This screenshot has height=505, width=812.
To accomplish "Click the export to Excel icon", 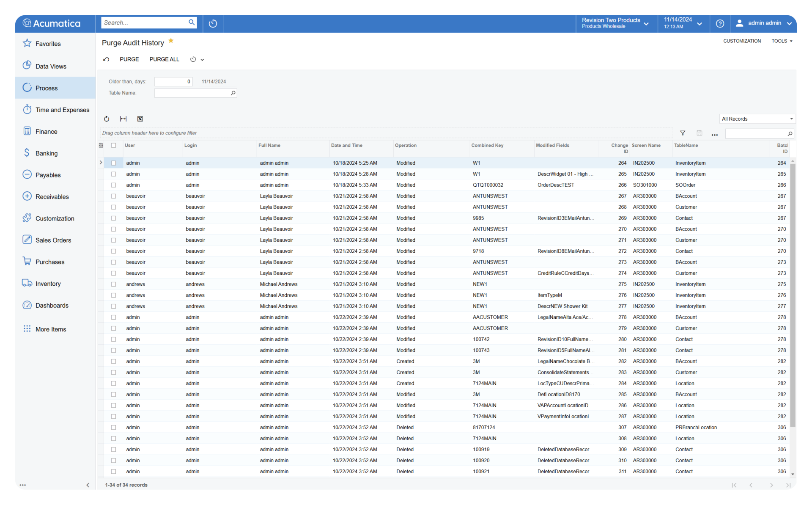I will (140, 119).
